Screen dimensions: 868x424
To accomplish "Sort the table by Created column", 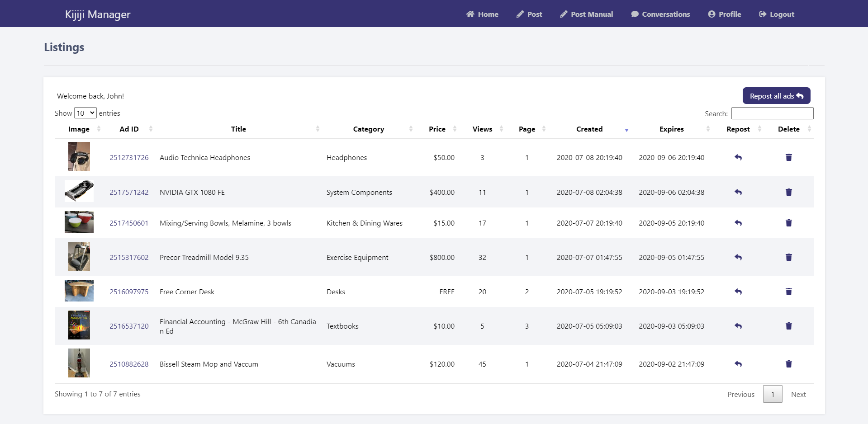I will pyautogui.click(x=589, y=129).
